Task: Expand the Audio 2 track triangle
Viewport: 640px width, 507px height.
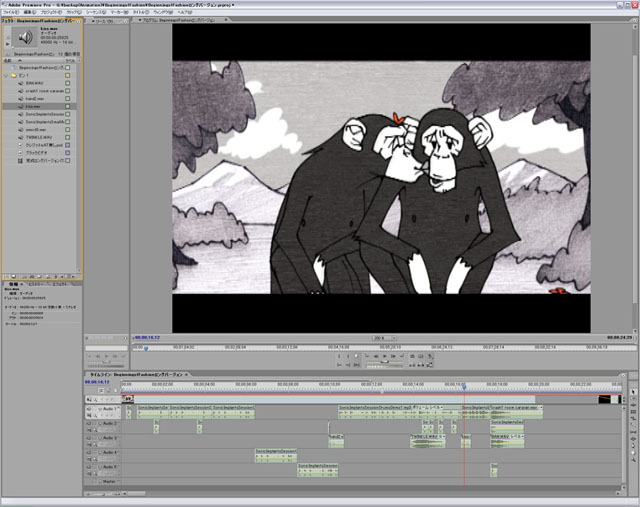Action: [x=100, y=424]
